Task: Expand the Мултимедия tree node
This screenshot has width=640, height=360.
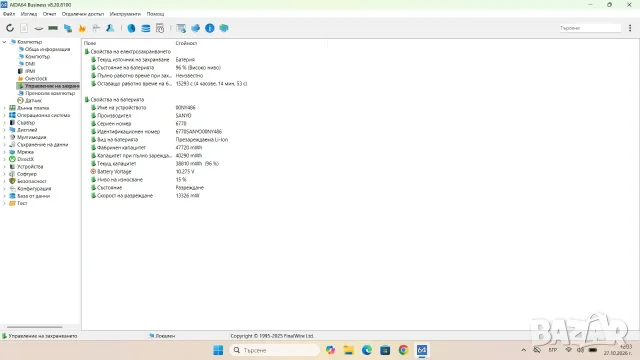Action: pos(4,137)
